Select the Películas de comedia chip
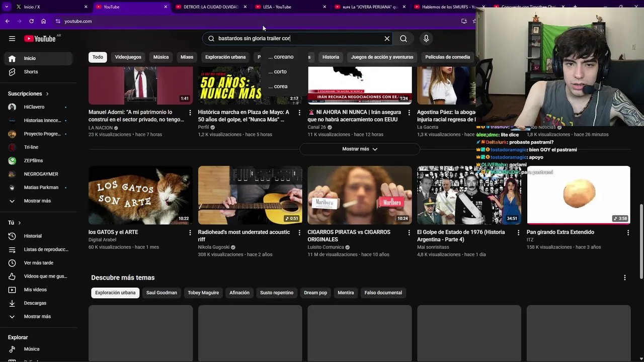The width and height of the screenshot is (644, 362). (x=447, y=57)
